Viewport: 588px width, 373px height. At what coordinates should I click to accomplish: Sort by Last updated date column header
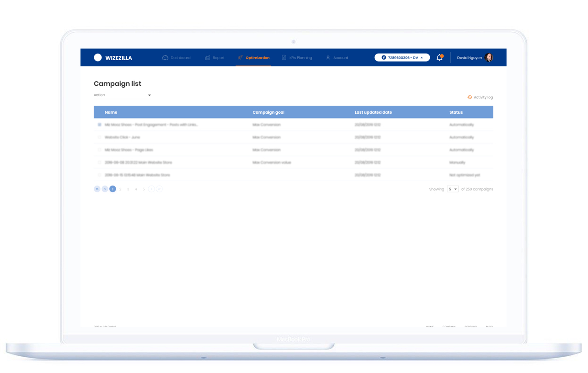pyautogui.click(x=373, y=112)
